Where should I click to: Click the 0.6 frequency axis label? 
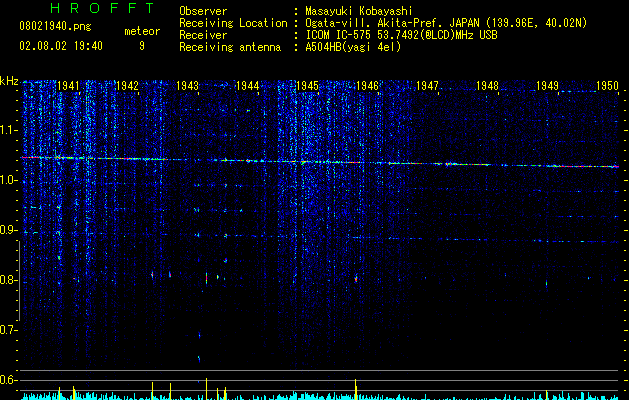coord(8,380)
